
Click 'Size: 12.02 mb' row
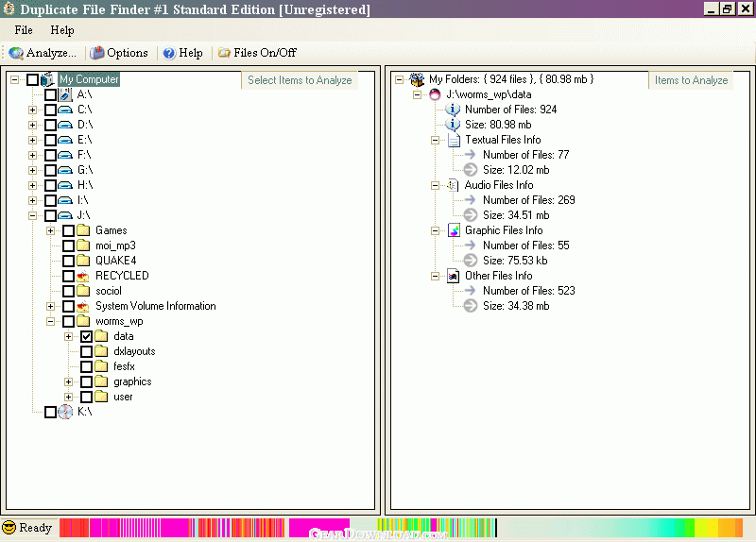coord(516,170)
